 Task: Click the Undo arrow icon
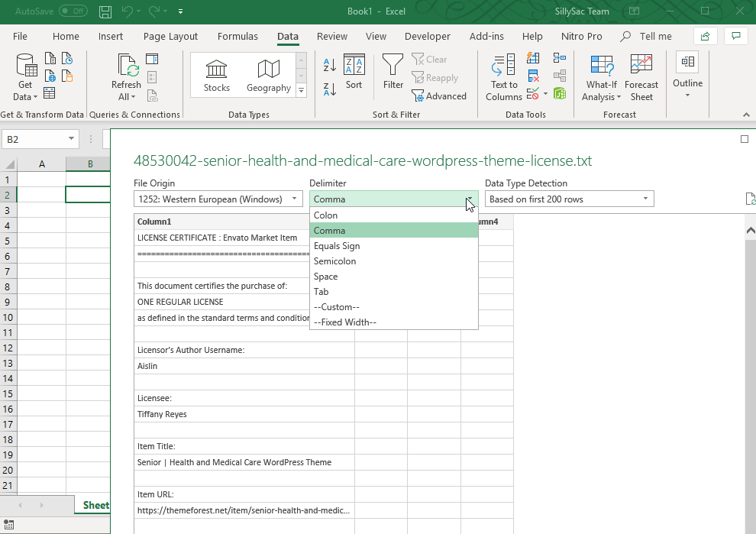(x=128, y=11)
